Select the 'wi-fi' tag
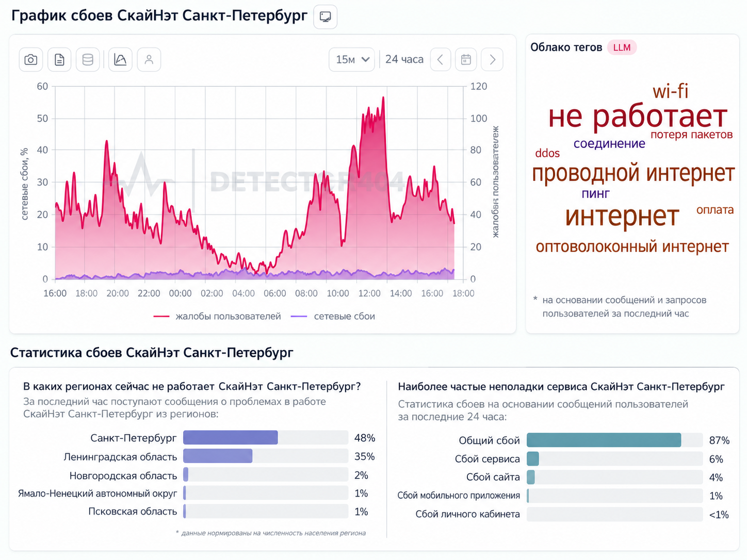747x560 pixels. coord(670,91)
